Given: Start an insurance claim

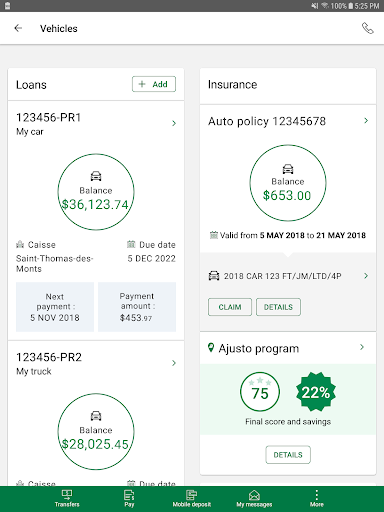Looking at the screenshot, I should [x=230, y=307].
